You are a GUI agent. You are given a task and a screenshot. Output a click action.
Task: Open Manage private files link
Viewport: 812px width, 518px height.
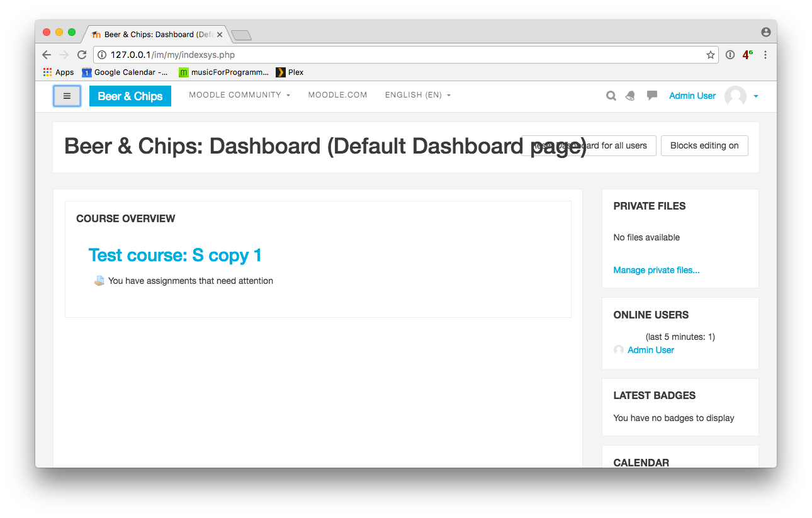click(x=657, y=270)
